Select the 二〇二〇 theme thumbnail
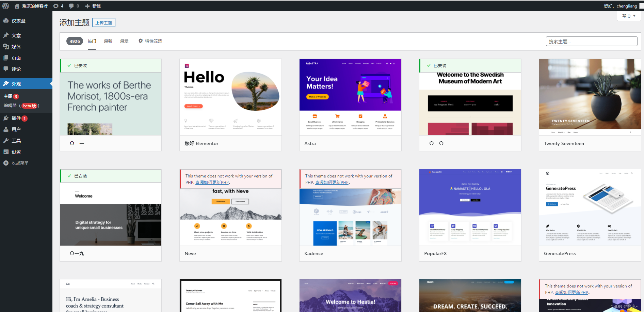Screen dimensions: 644x312 (x=470, y=97)
